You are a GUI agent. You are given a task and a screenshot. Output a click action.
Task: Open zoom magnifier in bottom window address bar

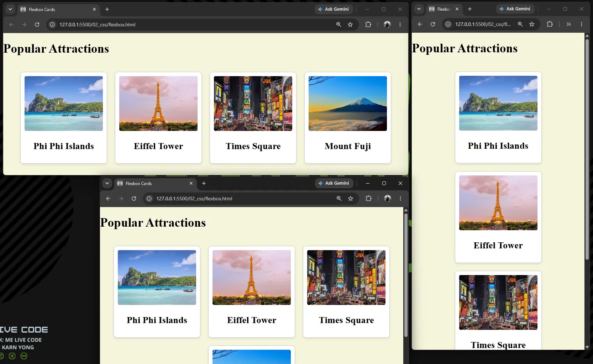click(339, 199)
